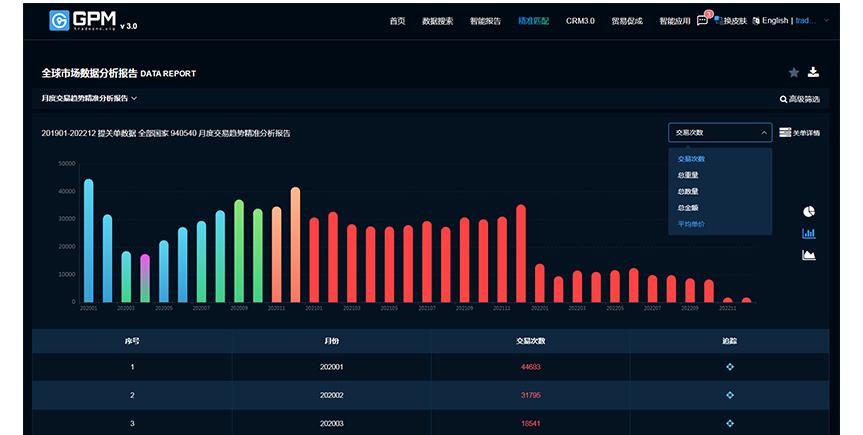Open the English language dropdown
Screen dimensions: 863x435
[x=790, y=20]
